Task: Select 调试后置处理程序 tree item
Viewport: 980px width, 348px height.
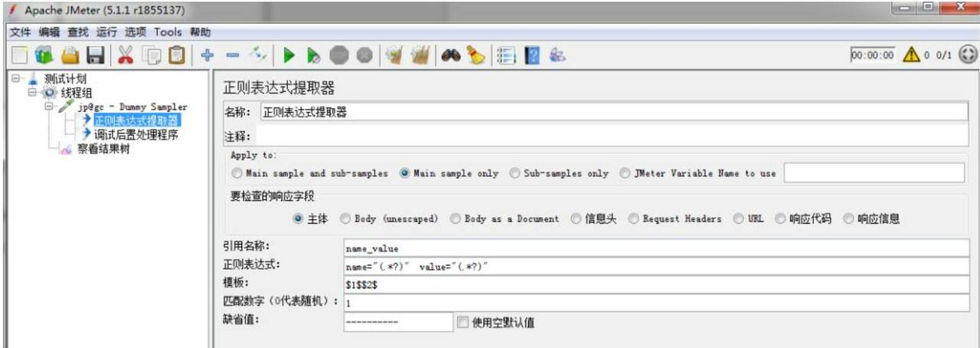Action: (136, 135)
